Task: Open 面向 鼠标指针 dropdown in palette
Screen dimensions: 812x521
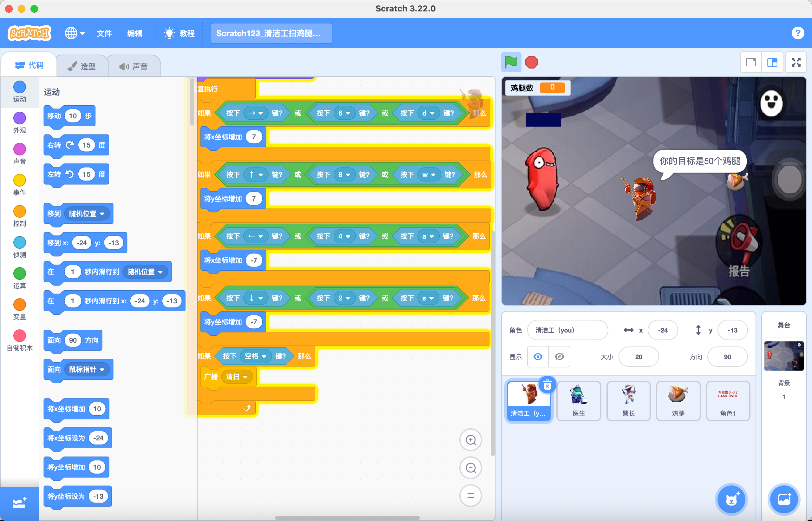Action: pos(87,369)
